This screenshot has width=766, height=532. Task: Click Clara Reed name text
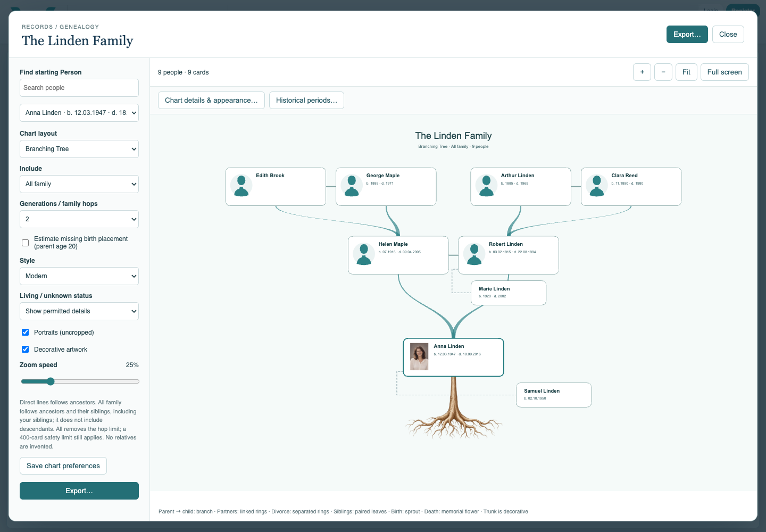click(x=625, y=176)
